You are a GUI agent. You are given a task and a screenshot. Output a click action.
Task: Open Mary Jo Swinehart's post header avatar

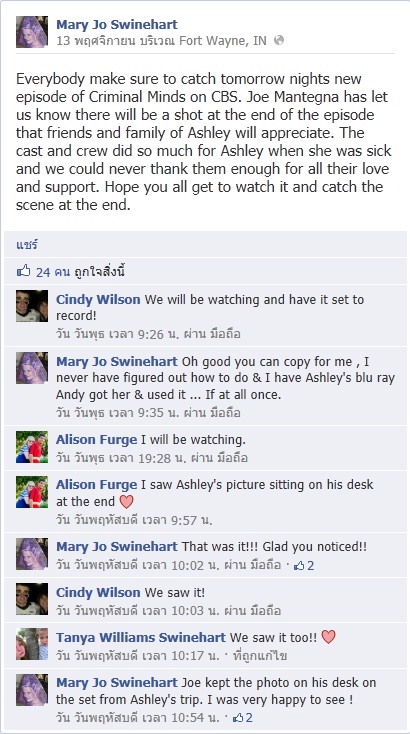pyautogui.click(x=32, y=32)
